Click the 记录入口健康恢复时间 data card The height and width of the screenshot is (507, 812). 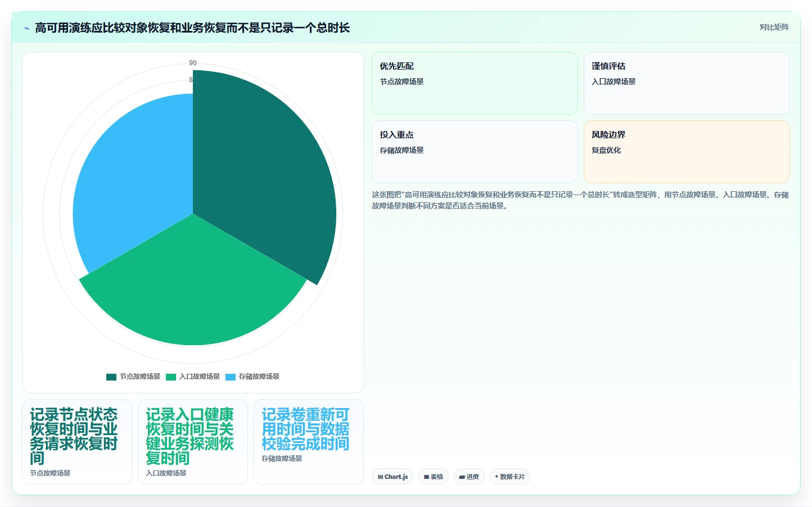click(x=193, y=442)
